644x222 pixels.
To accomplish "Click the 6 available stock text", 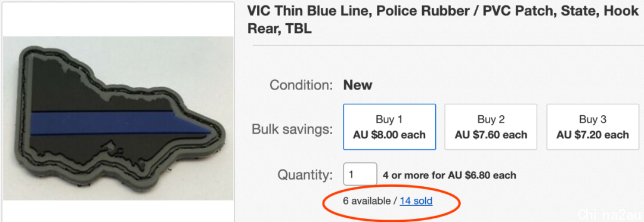I will coord(367,201).
